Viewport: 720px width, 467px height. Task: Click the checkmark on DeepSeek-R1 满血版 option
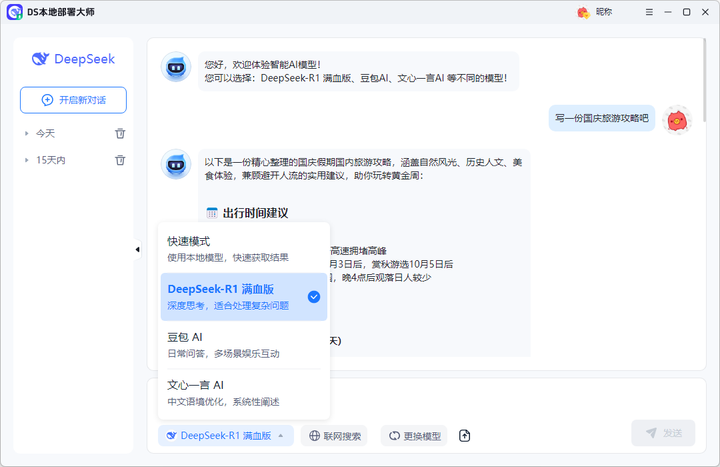pos(314,297)
